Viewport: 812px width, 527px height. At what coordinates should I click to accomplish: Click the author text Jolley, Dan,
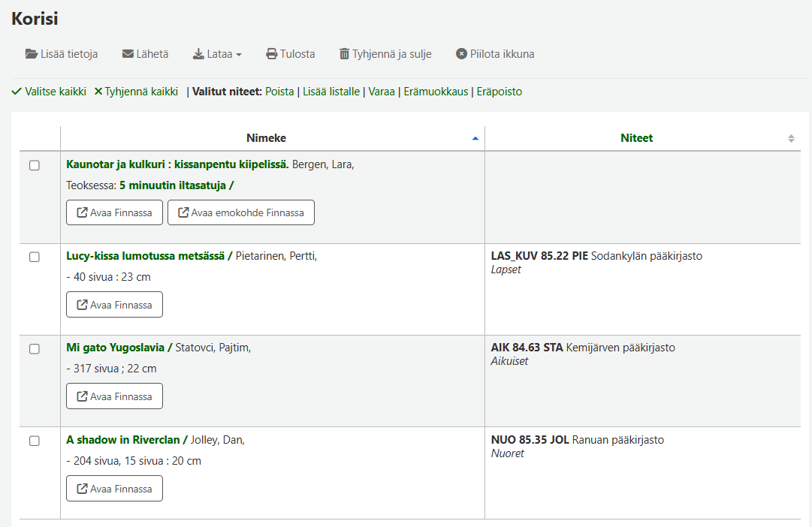click(218, 440)
